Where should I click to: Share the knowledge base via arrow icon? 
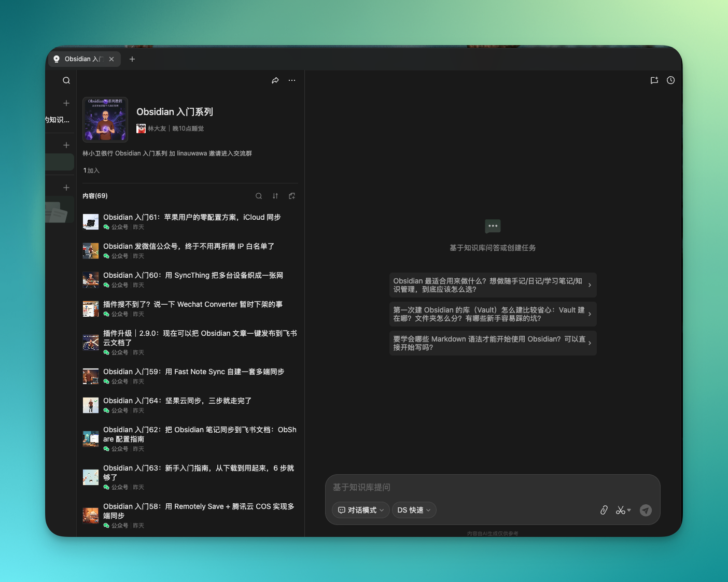[x=275, y=80]
